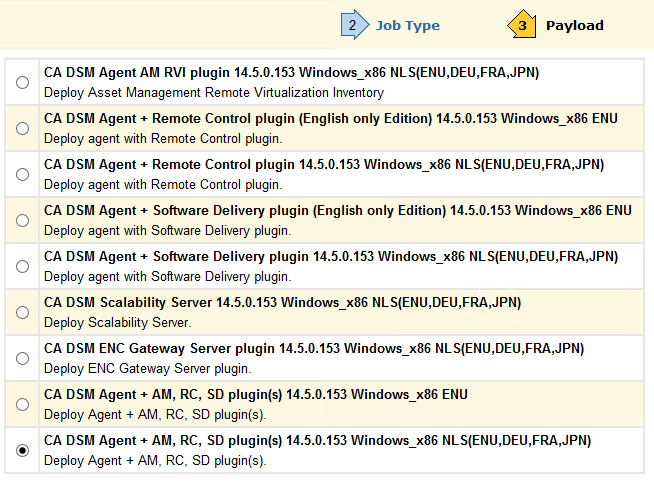Viewport: 654px width, 483px height.
Task: Click the CA DSM ENC Gateway Server title
Action: (313, 349)
